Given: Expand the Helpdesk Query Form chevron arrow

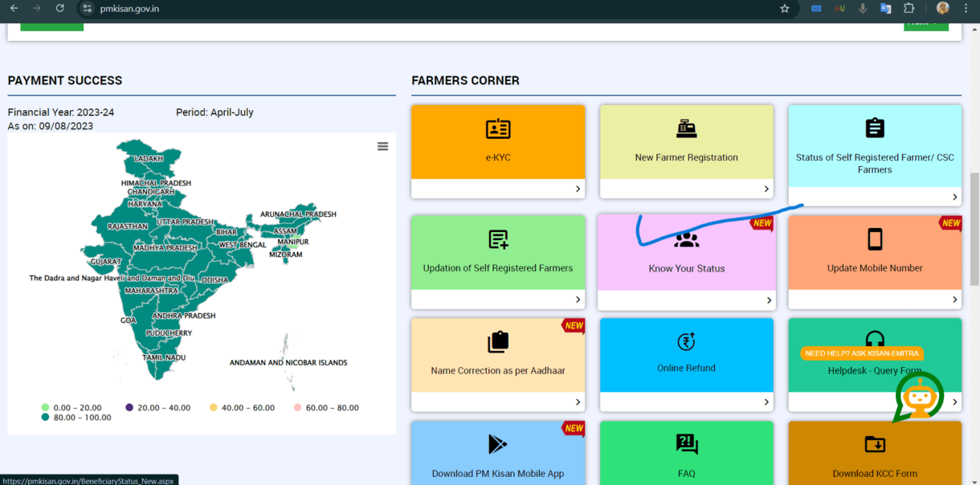Looking at the screenshot, I should 954,402.
